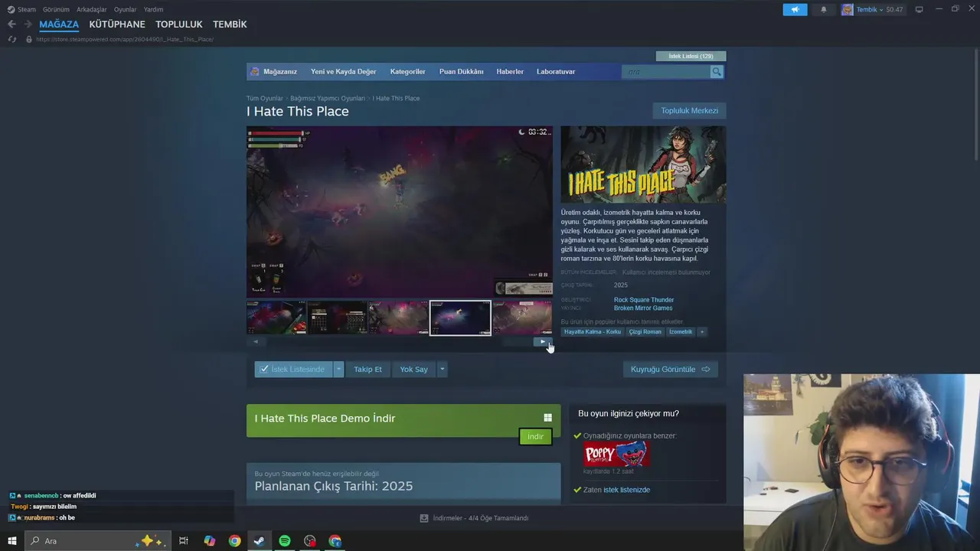The image size is (980, 551).
Task: Click the Mağazanız store avatar icon
Action: [255, 71]
